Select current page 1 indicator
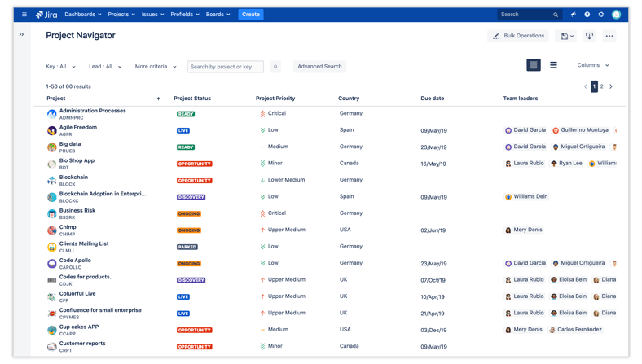The height and width of the screenshot is (364, 642). [594, 86]
